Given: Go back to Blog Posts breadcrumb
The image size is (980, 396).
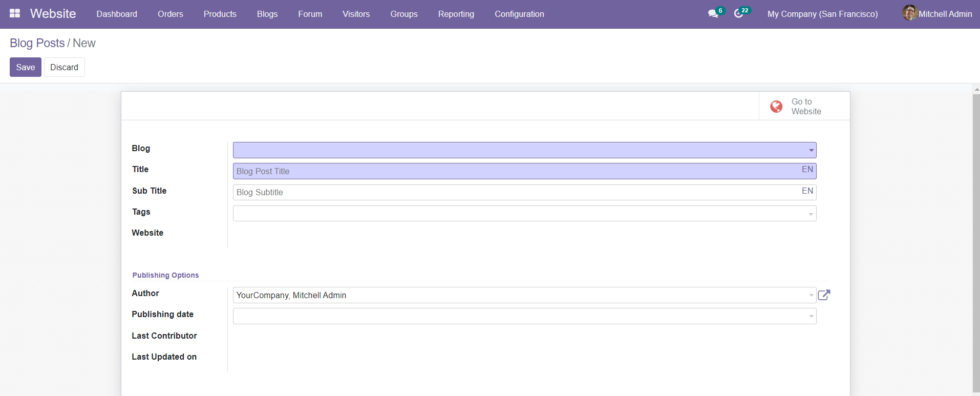Looking at the screenshot, I should [37, 43].
